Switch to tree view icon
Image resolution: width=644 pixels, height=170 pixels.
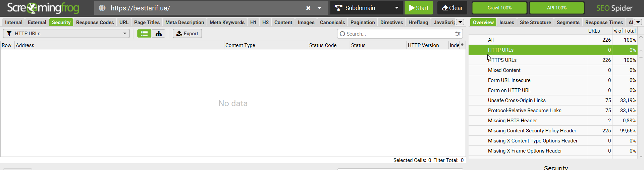159,34
